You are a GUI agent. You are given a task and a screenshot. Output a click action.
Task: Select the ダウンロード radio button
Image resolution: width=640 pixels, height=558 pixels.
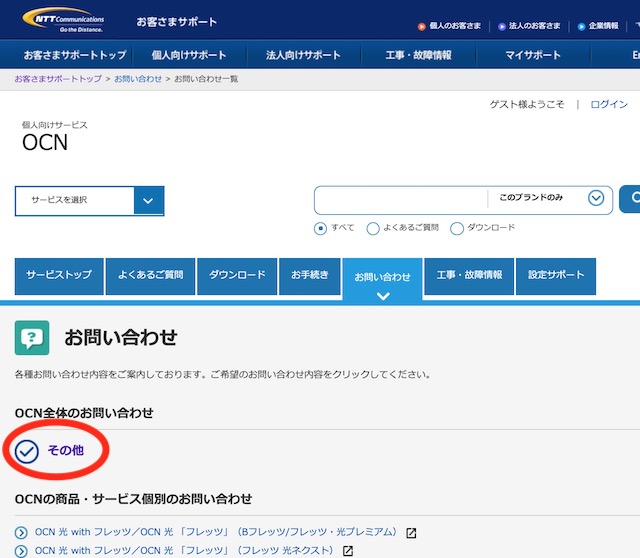tap(457, 229)
